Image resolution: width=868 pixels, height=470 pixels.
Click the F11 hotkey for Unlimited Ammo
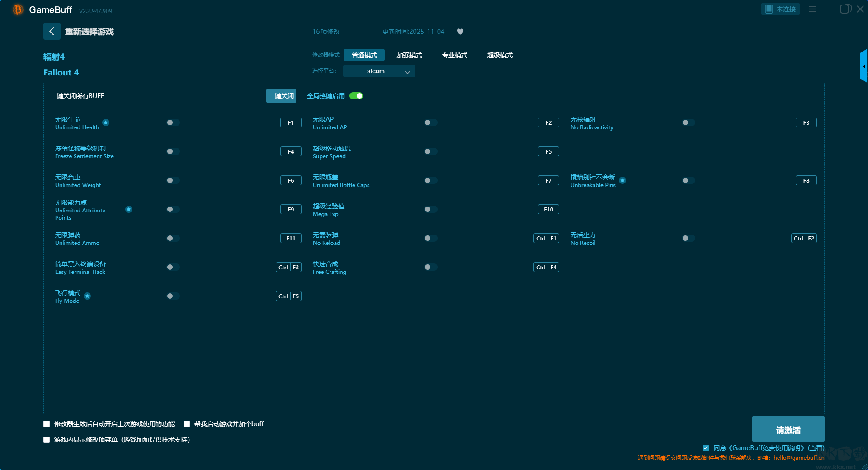tap(291, 238)
